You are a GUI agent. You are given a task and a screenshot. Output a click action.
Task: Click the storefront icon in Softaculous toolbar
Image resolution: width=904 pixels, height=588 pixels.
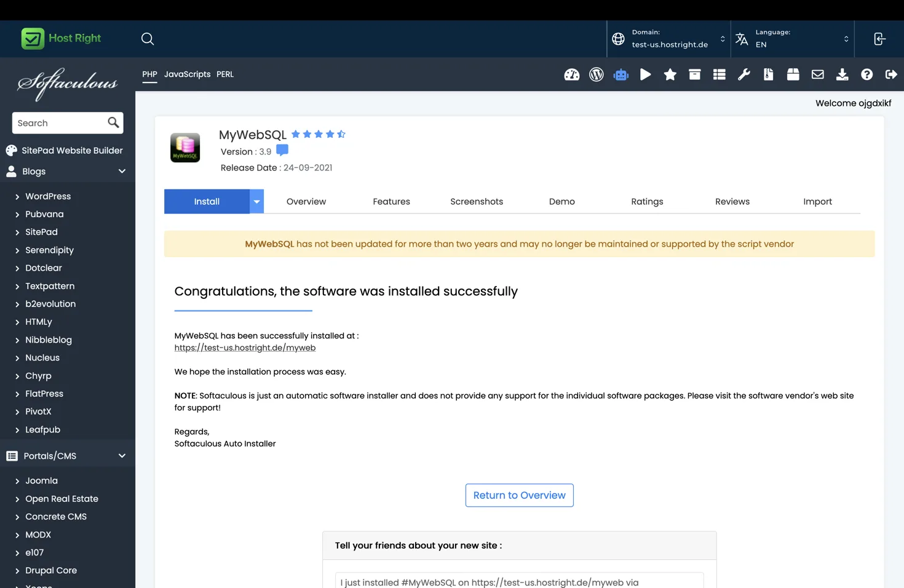click(x=793, y=74)
